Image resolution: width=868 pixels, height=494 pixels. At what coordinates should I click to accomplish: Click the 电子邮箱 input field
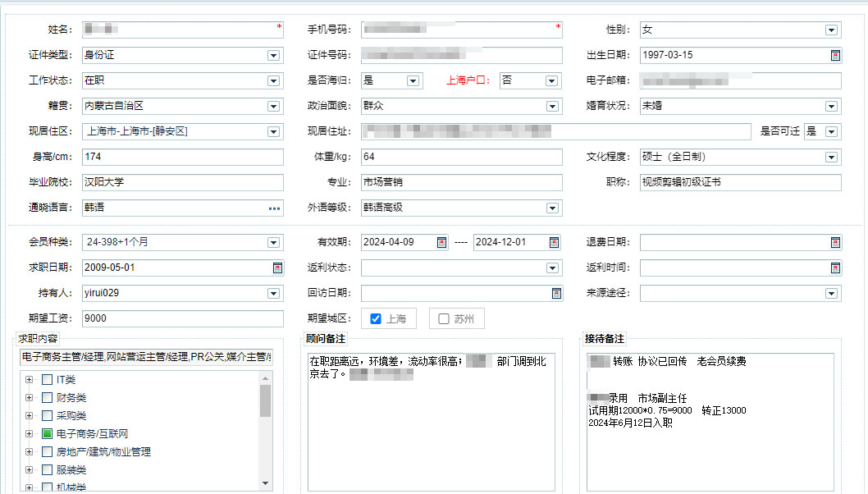click(741, 81)
